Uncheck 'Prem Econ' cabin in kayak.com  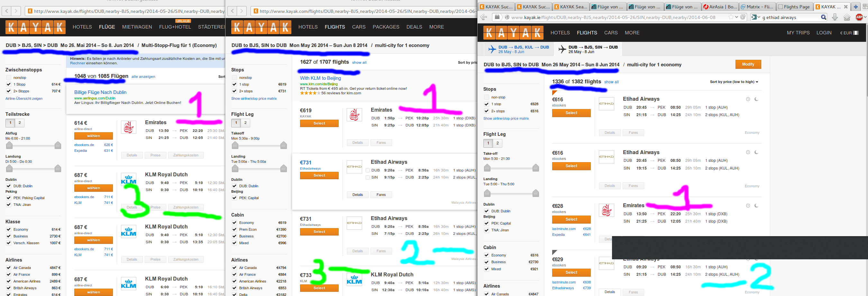point(234,230)
